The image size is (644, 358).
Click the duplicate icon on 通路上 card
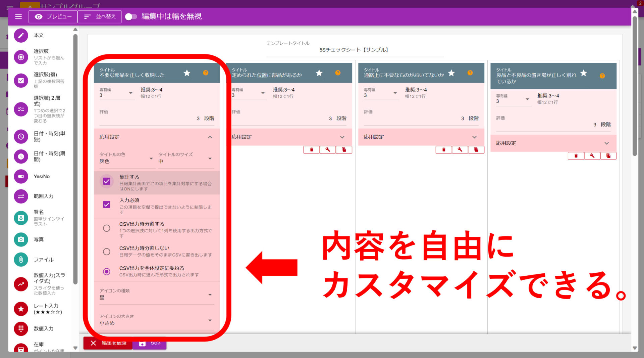click(x=476, y=149)
